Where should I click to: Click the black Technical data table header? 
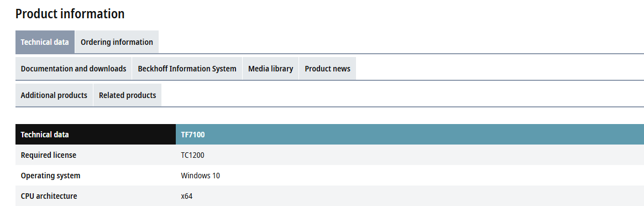pos(96,135)
